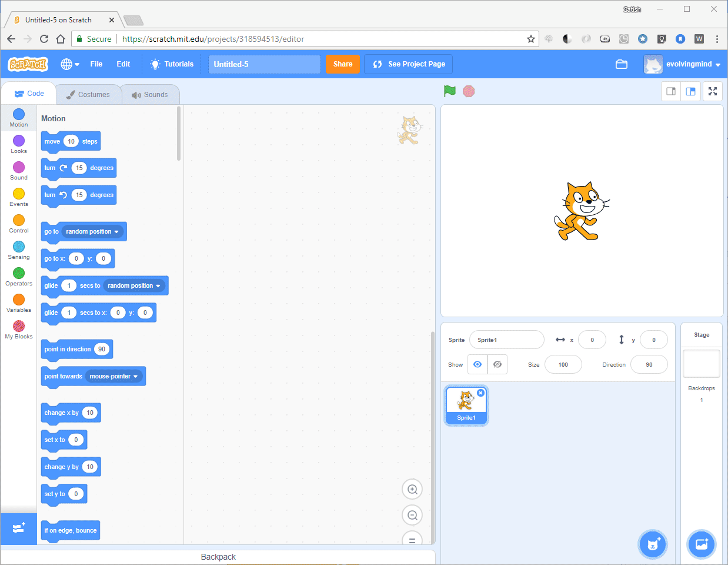This screenshot has width=728, height=565.
Task: Open the Edit menu
Action: pos(123,64)
